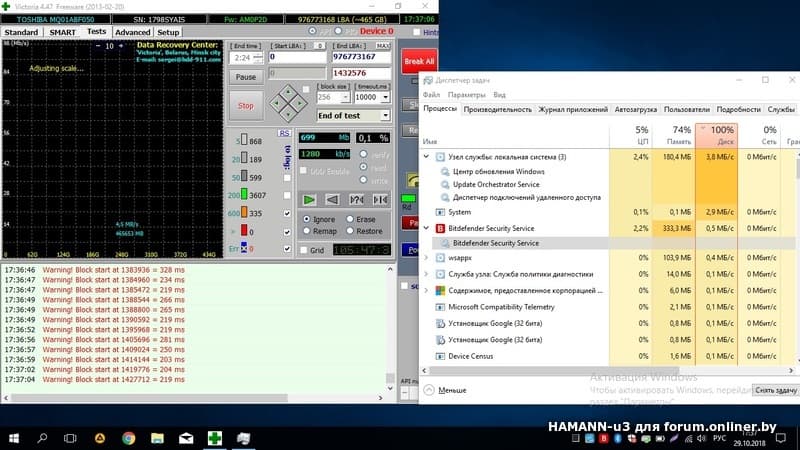This screenshot has width=800, height=450.
Task: Open the Производительность tab
Action: pyautogui.click(x=497, y=108)
